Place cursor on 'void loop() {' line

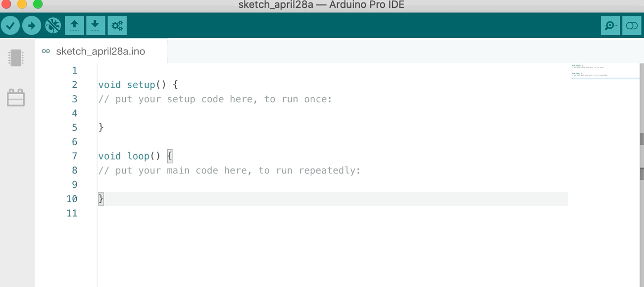pos(136,156)
